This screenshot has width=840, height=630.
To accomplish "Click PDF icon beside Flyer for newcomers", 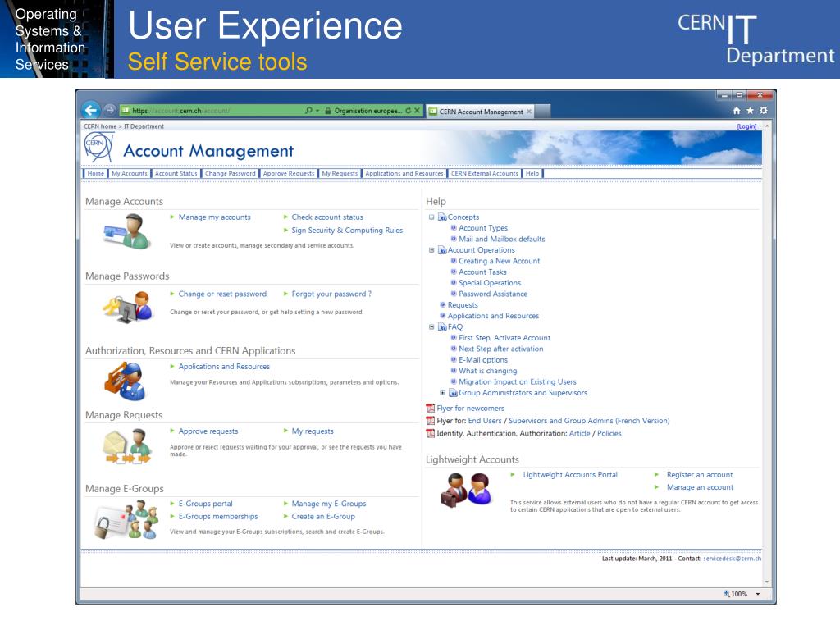I will pos(430,409).
